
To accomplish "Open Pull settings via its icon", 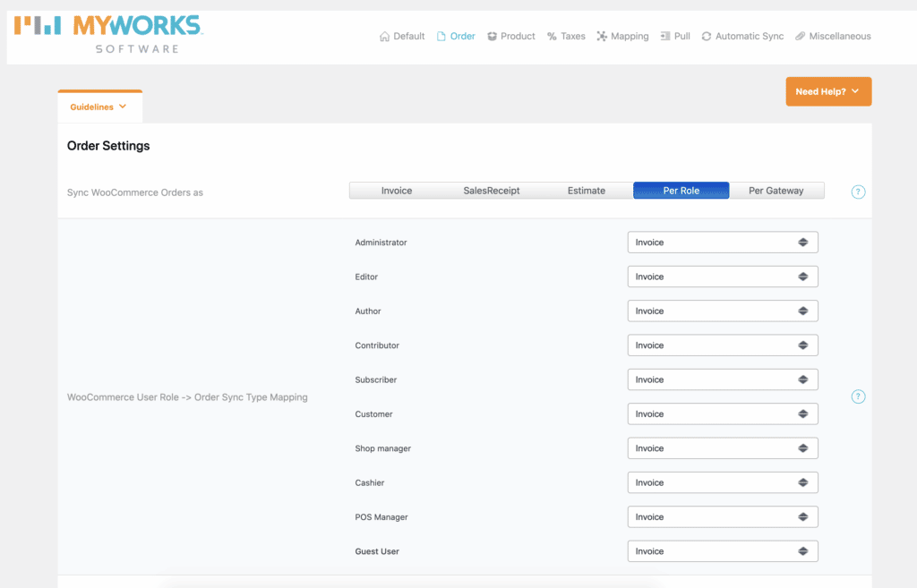I will [x=663, y=36].
